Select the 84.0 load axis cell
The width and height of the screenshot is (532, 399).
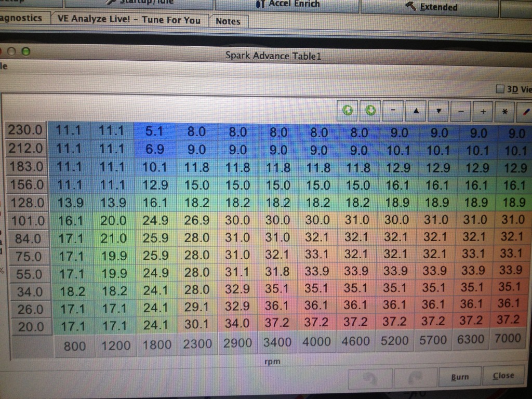(x=29, y=239)
